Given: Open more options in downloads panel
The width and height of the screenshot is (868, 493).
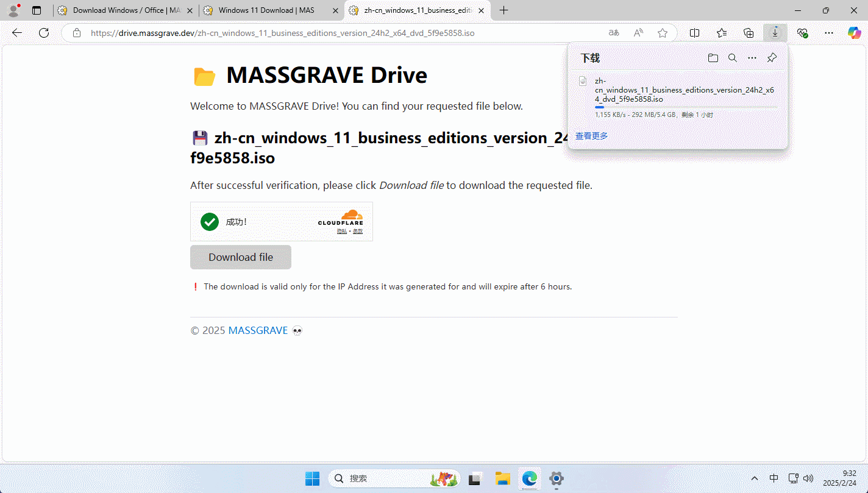Looking at the screenshot, I should [x=752, y=58].
